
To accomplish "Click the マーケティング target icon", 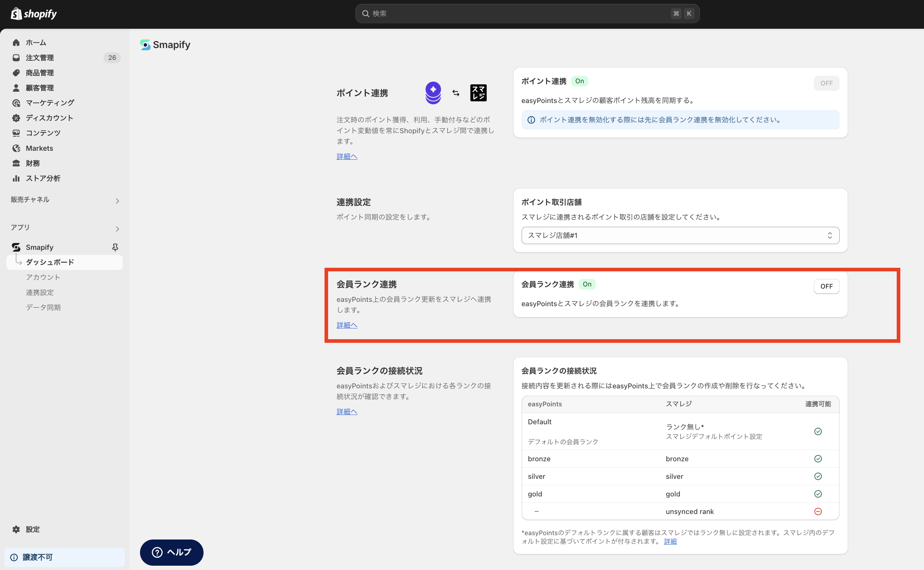I will 16,103.
